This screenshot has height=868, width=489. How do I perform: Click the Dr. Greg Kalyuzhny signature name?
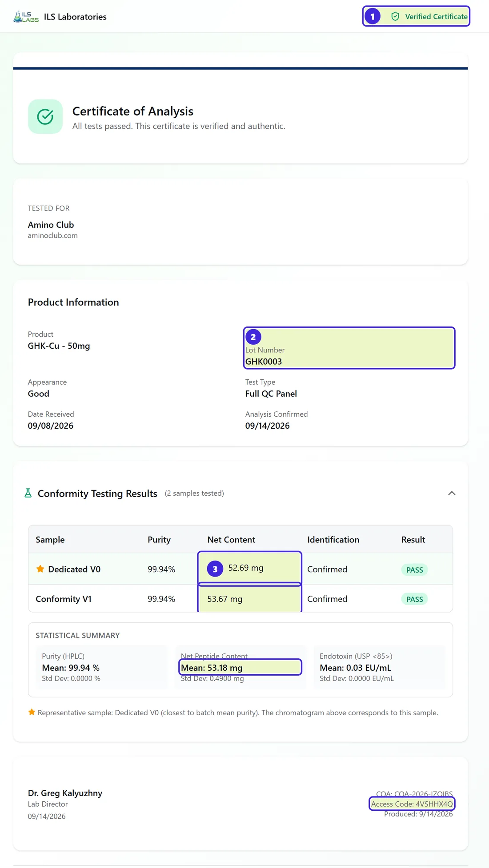click(x=65, y=793)
